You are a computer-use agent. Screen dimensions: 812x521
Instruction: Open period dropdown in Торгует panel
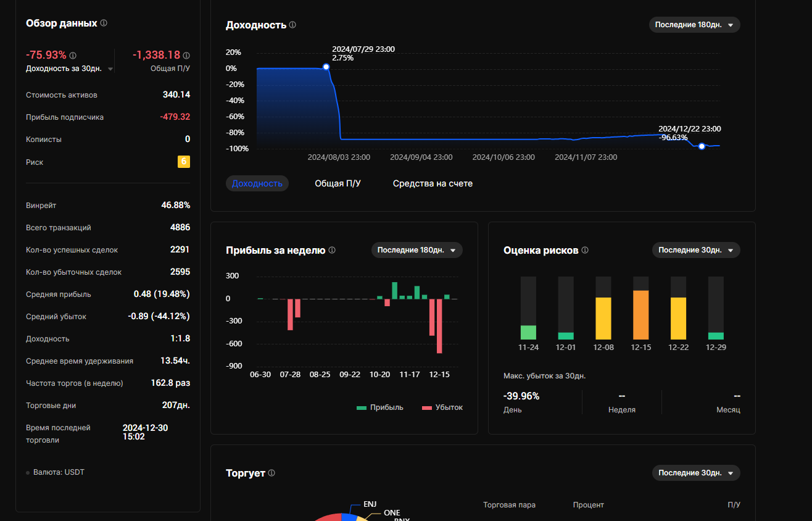695,473
